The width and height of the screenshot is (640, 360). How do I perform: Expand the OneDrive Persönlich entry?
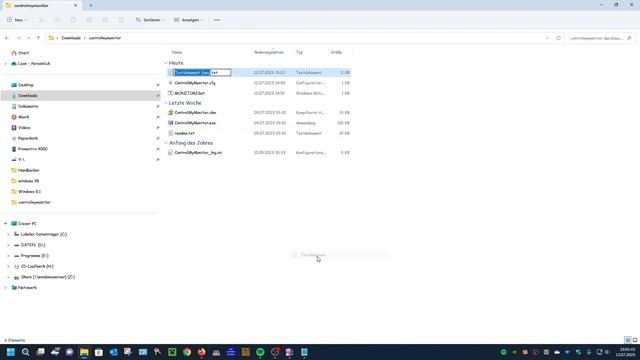6,64
